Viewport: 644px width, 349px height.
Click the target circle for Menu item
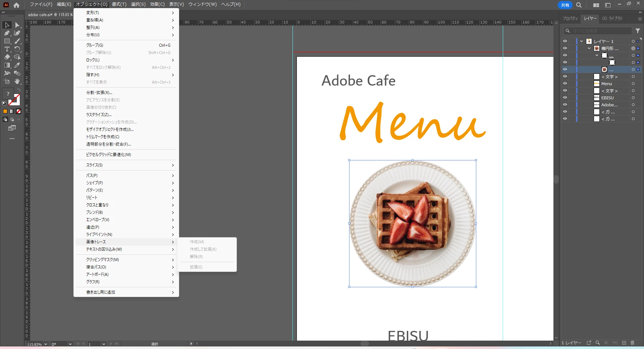tap(633, 84)
